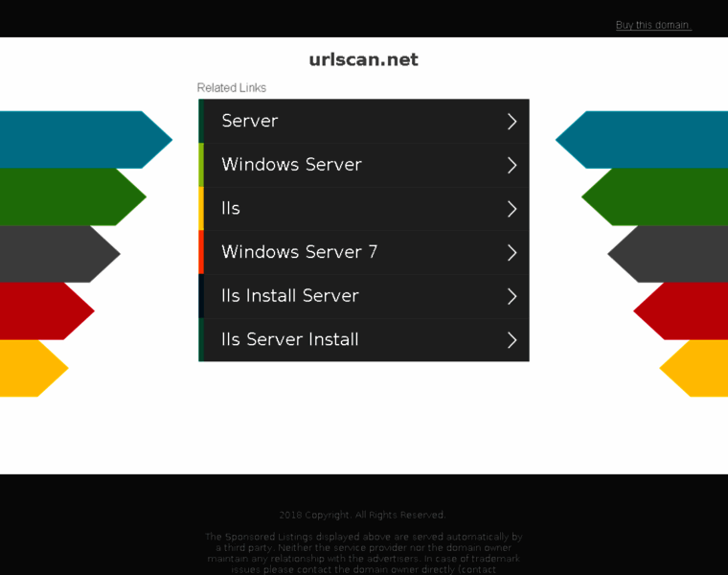This screenshot has width=728, height=575.
Task: Visit the IIs Server Install link
Action: 289,339
